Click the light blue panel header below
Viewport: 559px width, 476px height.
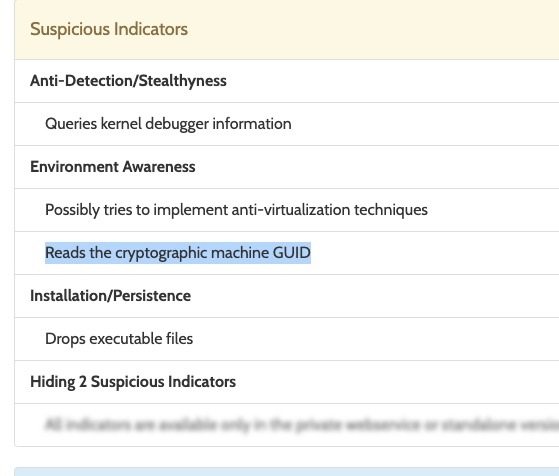click(287, 472)
